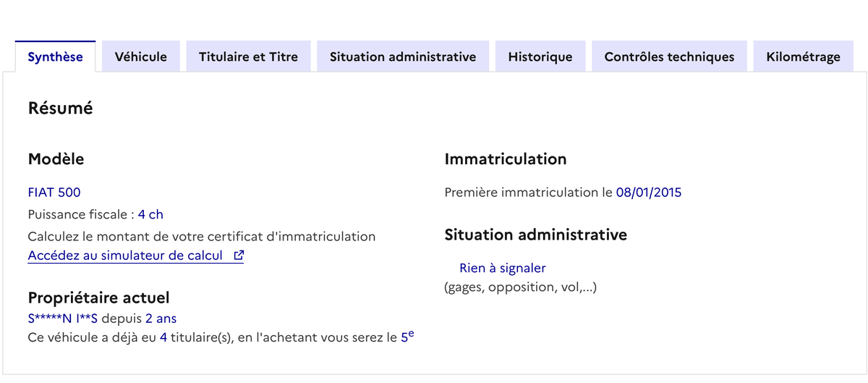Switch to the Véhicule tab
The width and height of the screenshot is (868, 383).
coord(141,56)
